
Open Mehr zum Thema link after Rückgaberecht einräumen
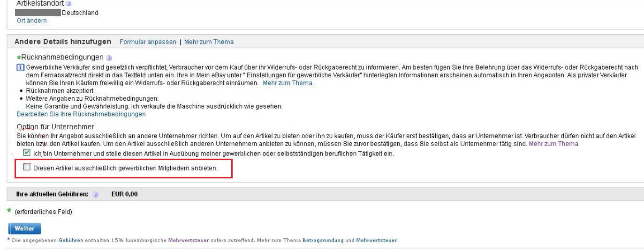288,83
